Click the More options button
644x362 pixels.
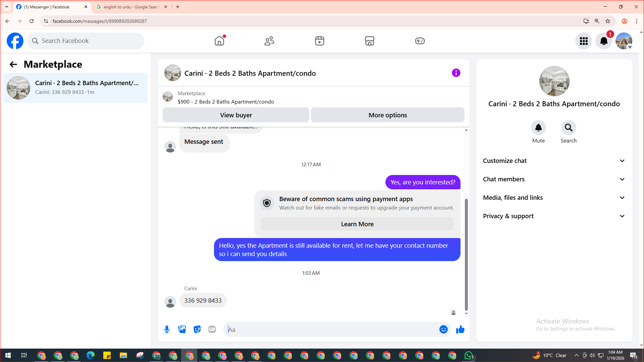[388, 115]
